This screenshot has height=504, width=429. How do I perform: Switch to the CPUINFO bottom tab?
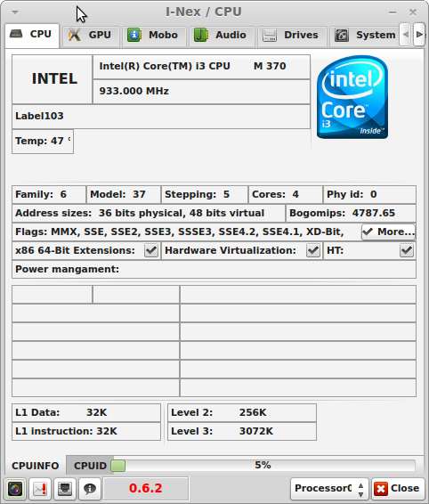(x=36, y=466)
